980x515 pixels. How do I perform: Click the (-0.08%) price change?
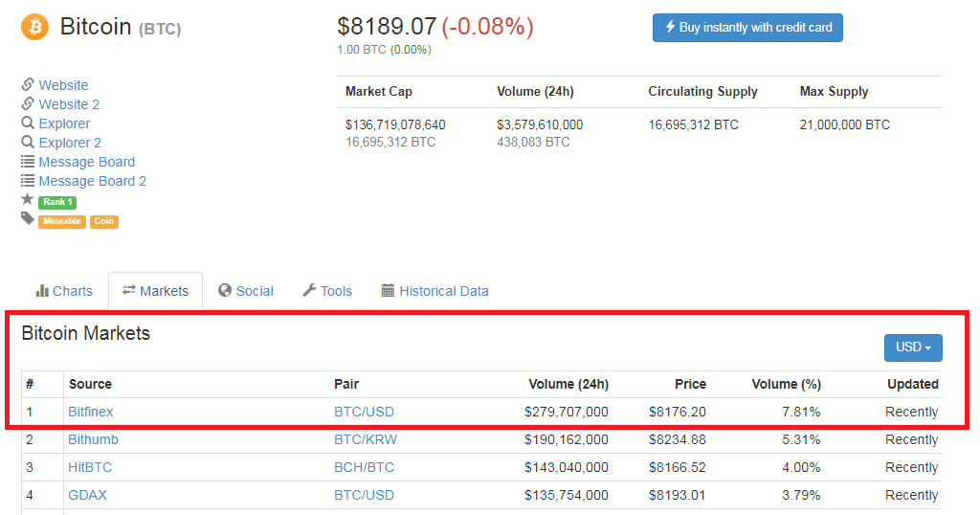tap(487, 26)
